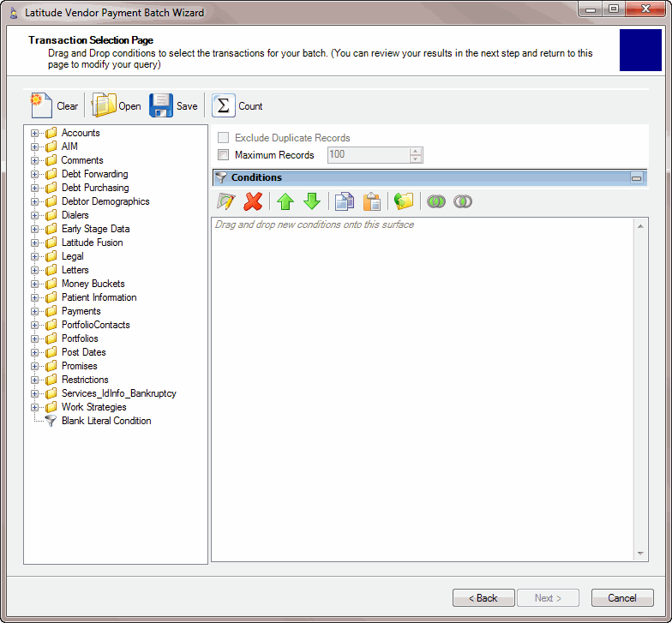
Task: Select the Blank Literal Condition funnel icon
Action: (x=51, y=421)
